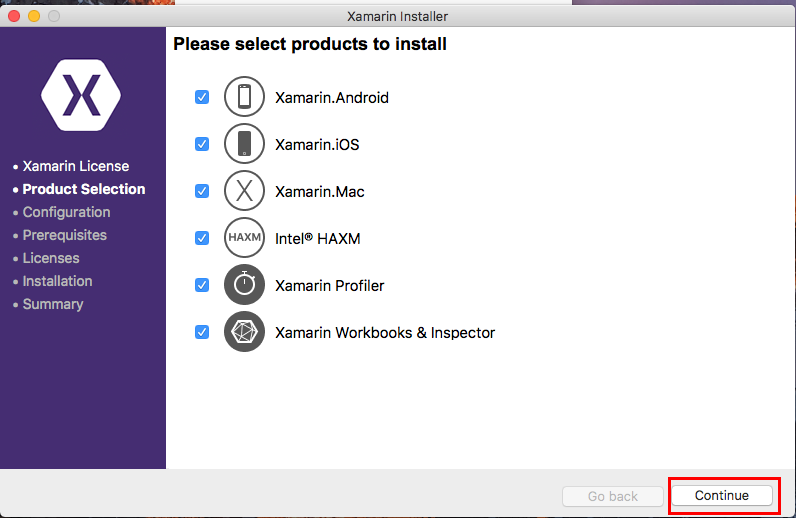Click the Xamarin Installer window title

[x=397, y=16]
